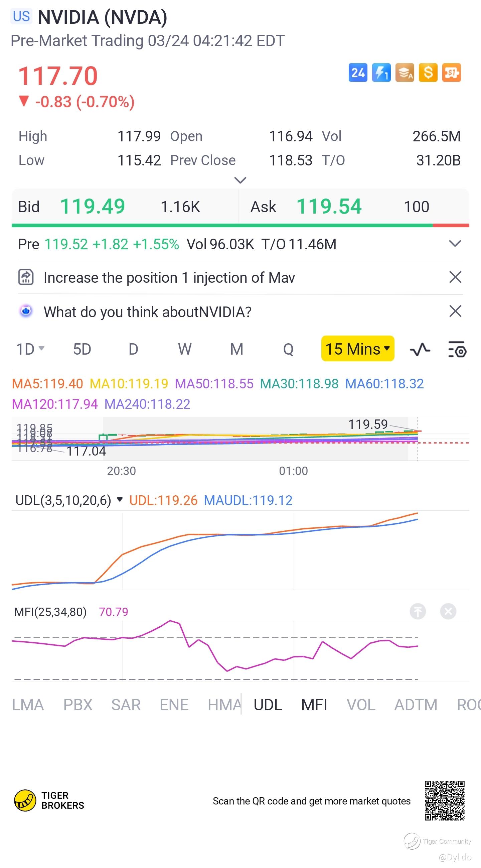Tap the blue lightning bolt badge icon
This screenshot has width=481, height=868.
(381, 73)
